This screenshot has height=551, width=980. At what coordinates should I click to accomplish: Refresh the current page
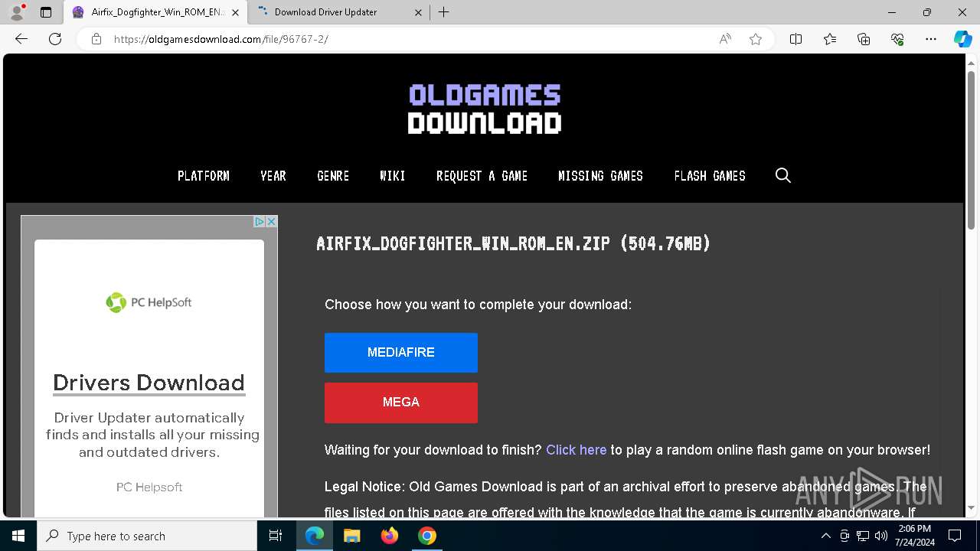pyautogui.click(x=55, y=39)
